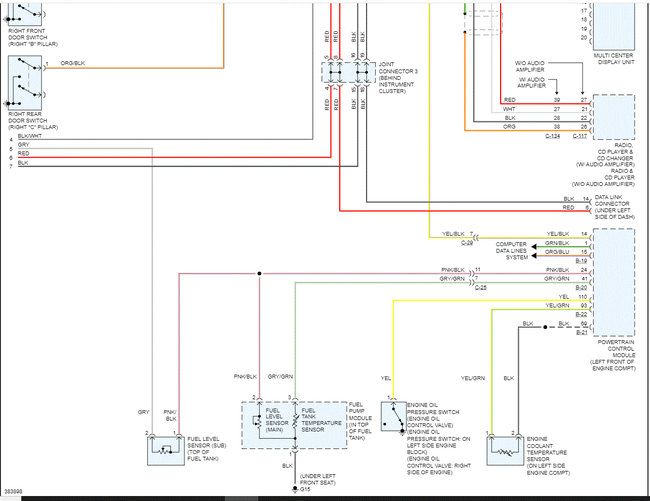Click the COMPUTER DATA LINES SYSTEM label
This screenshot has height=501, width=650.
tap(511, 251)
